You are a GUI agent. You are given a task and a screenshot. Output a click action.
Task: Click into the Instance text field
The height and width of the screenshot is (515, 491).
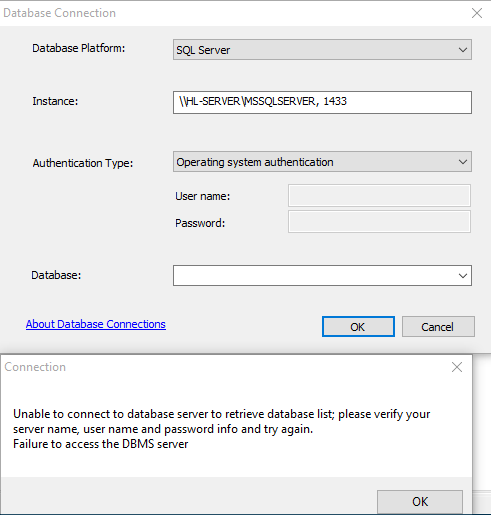[x=322, y=102]
